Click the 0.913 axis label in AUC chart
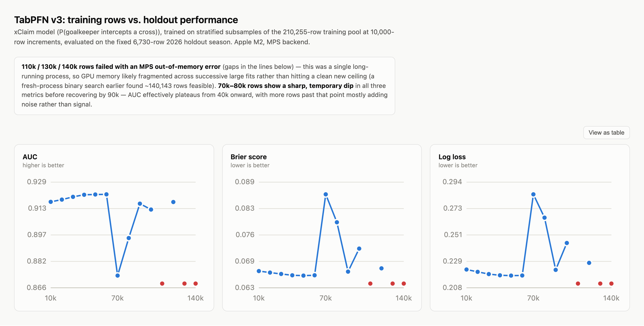Screen dimensions: 644x326 (x=37, y=208)
